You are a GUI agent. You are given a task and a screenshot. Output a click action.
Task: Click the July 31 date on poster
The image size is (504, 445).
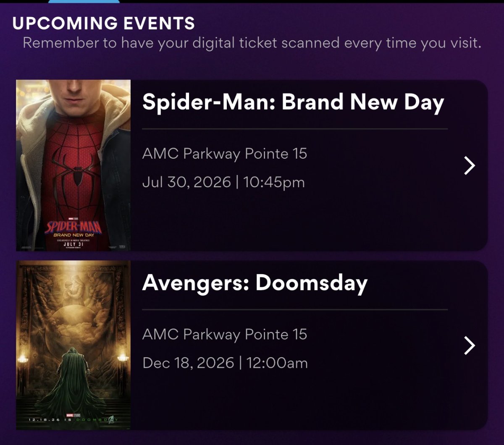pyautogui.click(x=73, y=244)
